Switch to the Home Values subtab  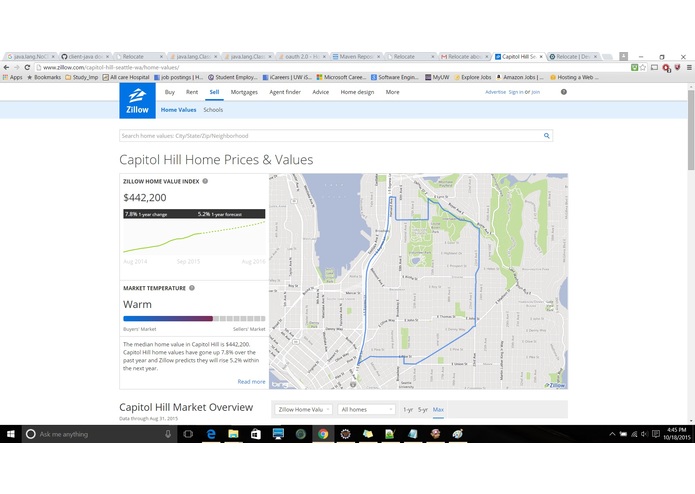(178, 110)
